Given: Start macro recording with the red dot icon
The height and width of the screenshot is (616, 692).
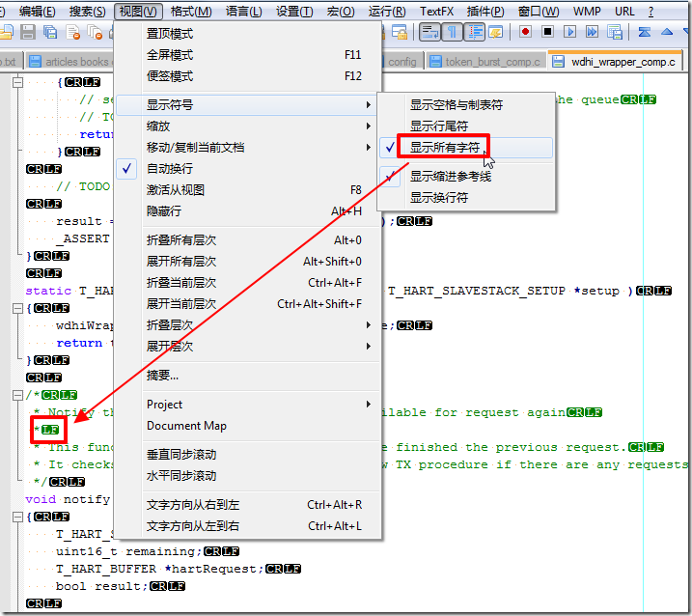Looking at the screenshot, I should coord(525,32).
